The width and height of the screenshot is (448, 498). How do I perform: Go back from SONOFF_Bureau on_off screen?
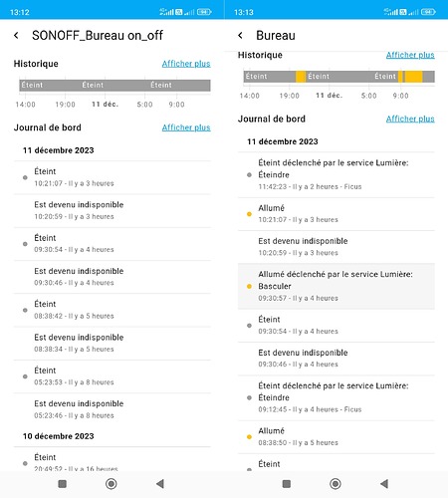point(16,35)
